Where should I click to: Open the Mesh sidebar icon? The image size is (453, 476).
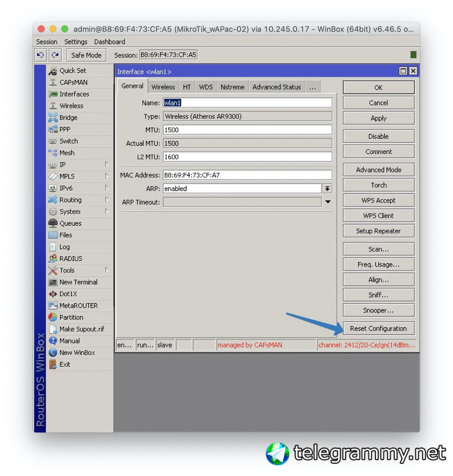click(x=53, y=153)
